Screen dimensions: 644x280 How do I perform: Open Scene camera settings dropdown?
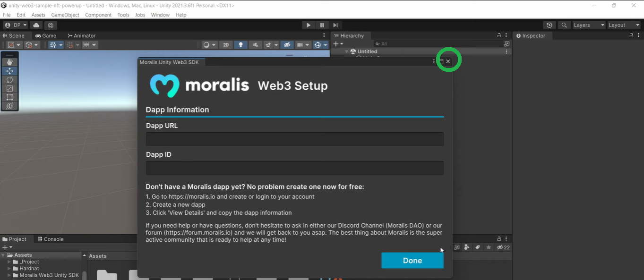[x=302, y=45]
